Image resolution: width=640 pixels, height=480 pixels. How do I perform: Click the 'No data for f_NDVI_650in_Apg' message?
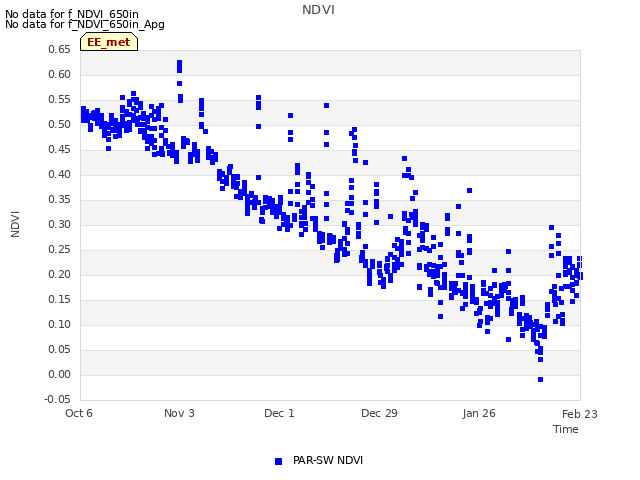coord(85,24)
